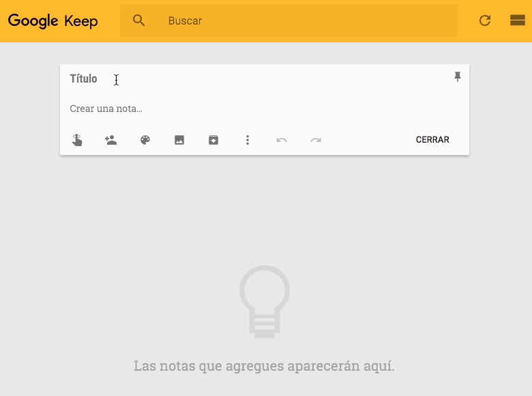The height and width of the screenshot is (396, 532).
Task: Click the 'Las notas que agregues' message
Action: (264, 366)
